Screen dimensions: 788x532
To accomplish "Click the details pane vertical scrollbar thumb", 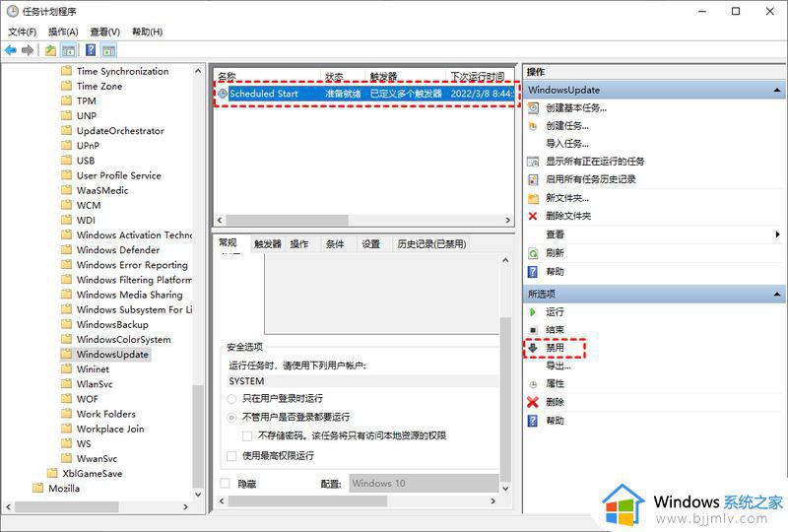I will (x=505, y=399).
